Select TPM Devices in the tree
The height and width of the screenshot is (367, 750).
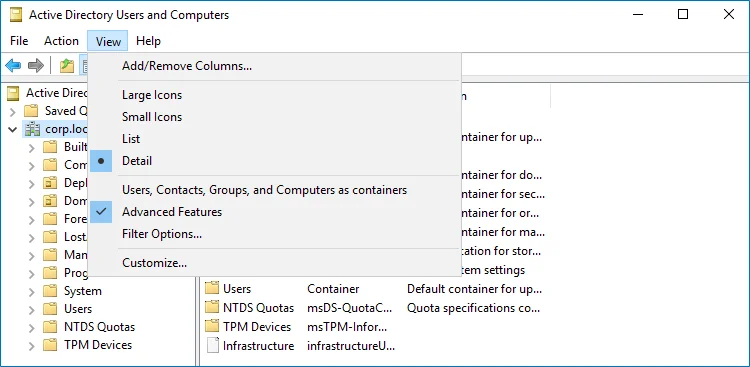tap(98, 345)
